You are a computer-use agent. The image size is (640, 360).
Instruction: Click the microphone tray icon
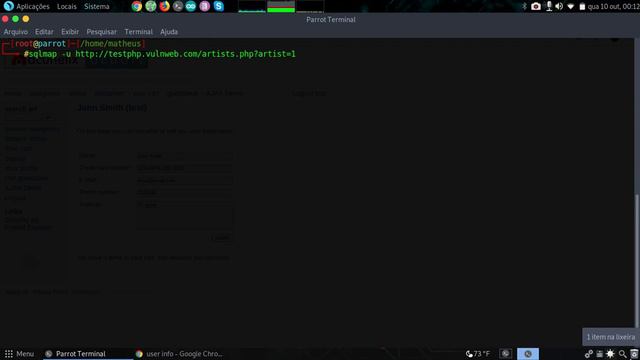(549, 6)
